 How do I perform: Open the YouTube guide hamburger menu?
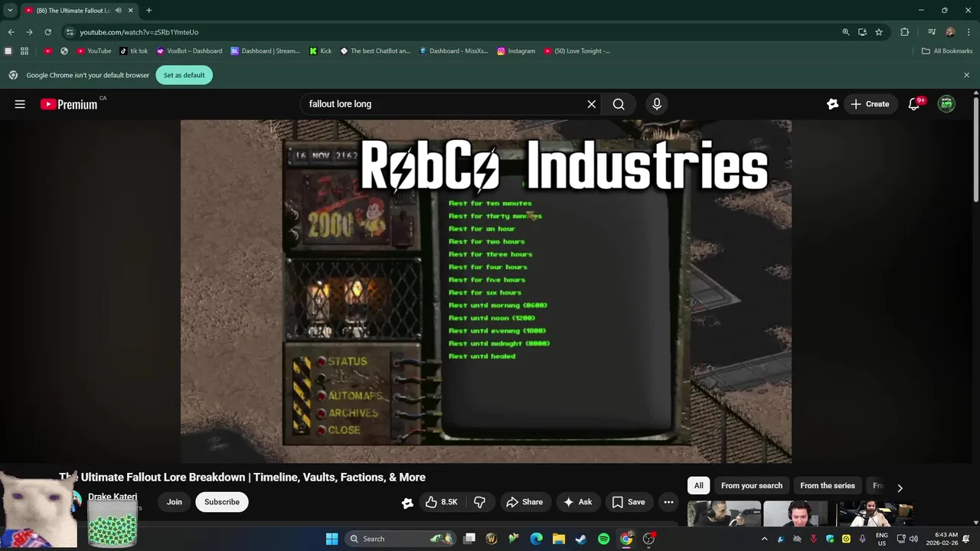(x=20, y=104)
